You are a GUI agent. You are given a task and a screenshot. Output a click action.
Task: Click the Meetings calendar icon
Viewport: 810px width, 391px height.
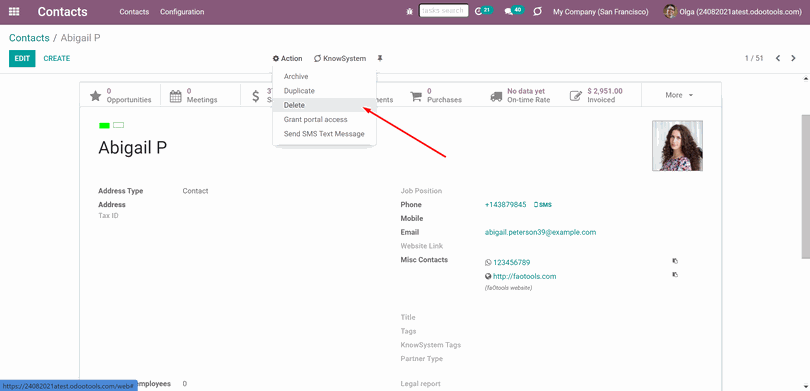(x=176, y=96)
